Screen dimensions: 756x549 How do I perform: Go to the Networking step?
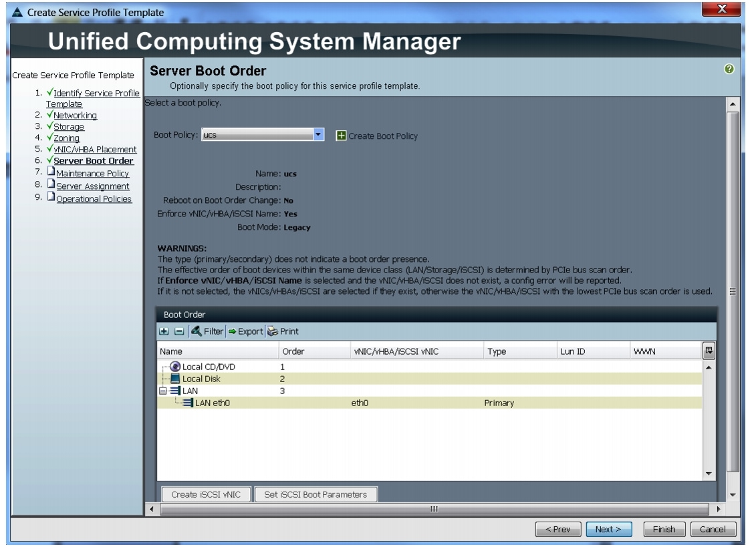click(x=76, y=116)
